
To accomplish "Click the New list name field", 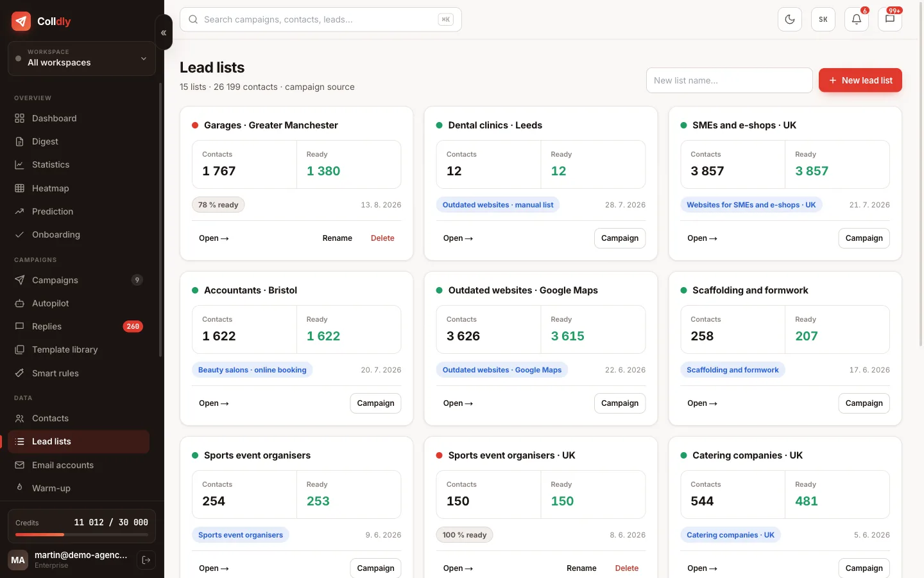I will pos(730,80).
